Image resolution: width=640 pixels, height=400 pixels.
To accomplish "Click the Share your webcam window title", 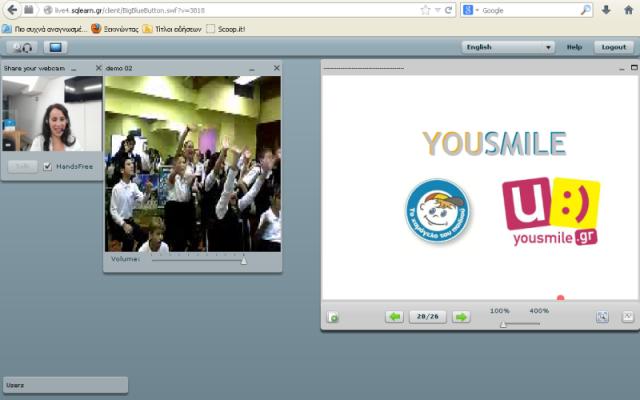I will [x=34, y=68].
